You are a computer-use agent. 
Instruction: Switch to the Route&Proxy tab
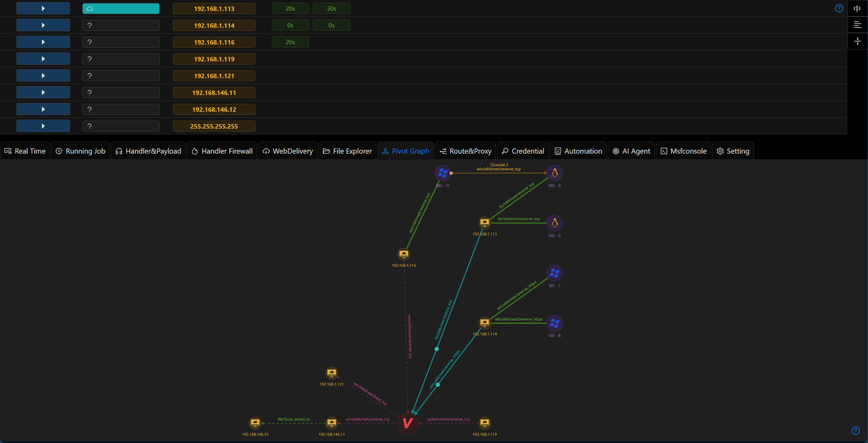[465, 151]
